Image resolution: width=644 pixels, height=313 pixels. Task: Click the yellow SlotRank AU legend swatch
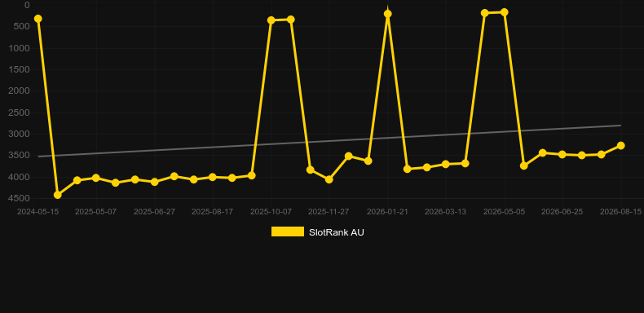[288, 231]
